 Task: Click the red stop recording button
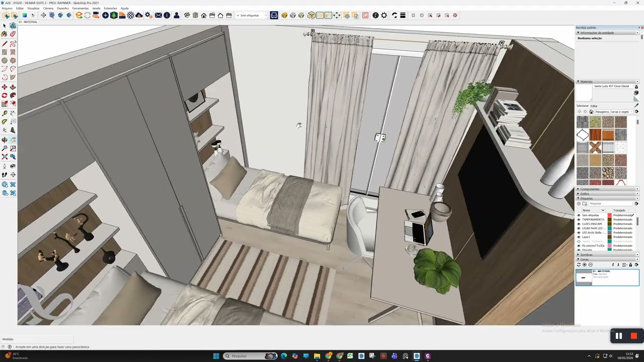pos(634,336)
